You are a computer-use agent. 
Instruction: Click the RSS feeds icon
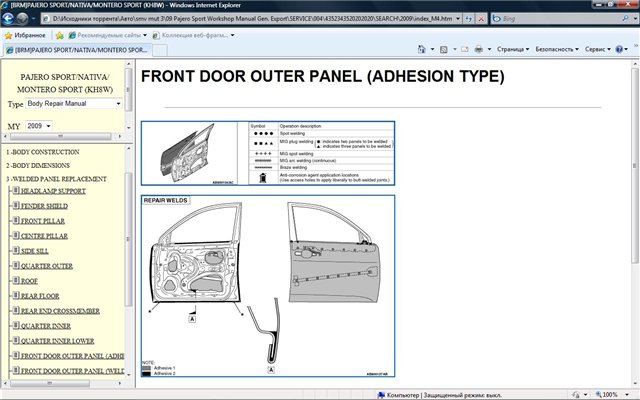[444, 49]
